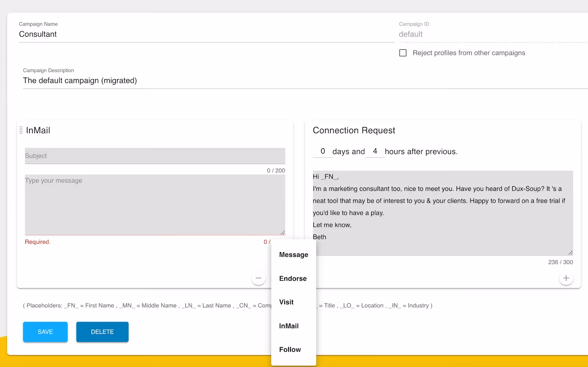Choose Endorse from the action menu
Screen dimensions: 588x367
click(x=294, y=278)
